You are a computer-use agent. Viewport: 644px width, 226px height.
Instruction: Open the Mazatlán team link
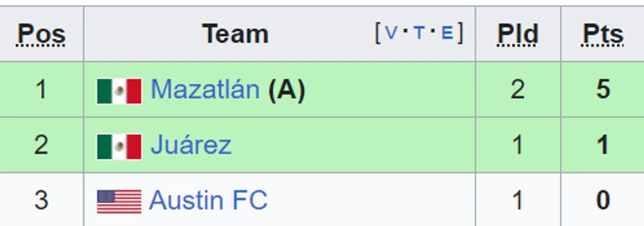205,89
